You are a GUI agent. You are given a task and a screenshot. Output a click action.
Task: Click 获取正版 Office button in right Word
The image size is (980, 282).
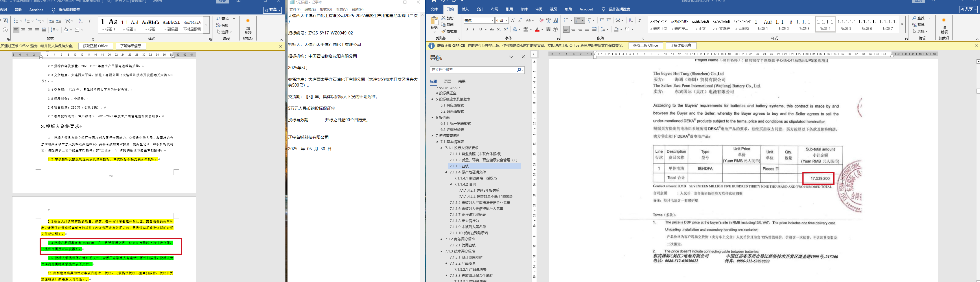[646, 46]
